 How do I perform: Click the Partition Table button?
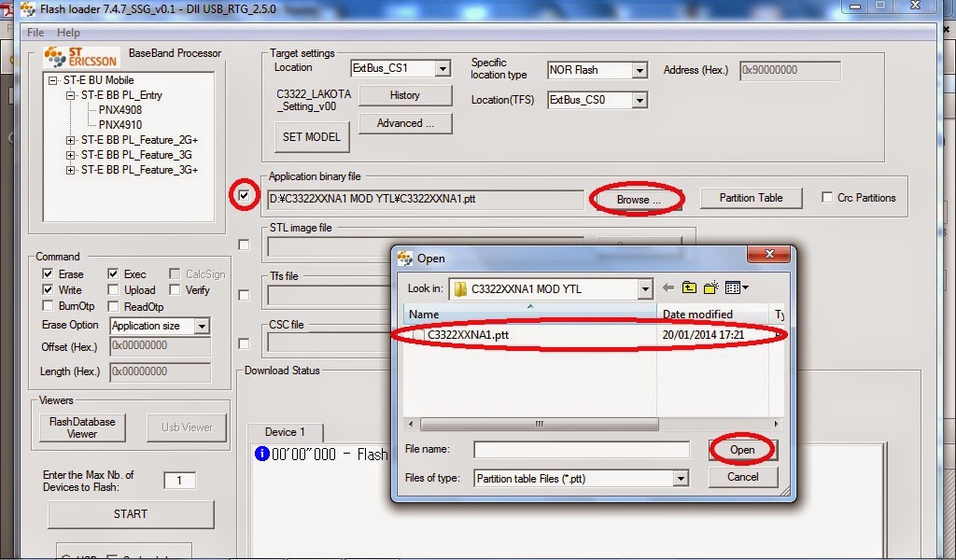(751, 198)
